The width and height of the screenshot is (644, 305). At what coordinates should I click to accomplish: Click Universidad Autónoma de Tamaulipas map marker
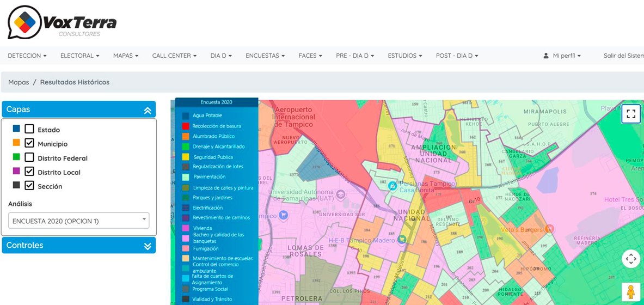pos(341,194)
